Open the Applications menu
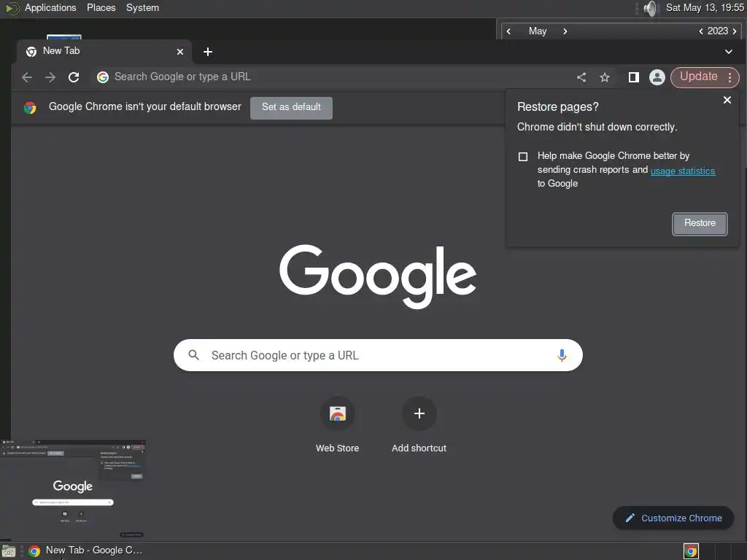Screen dimensions: 747x560 point(50,8)
